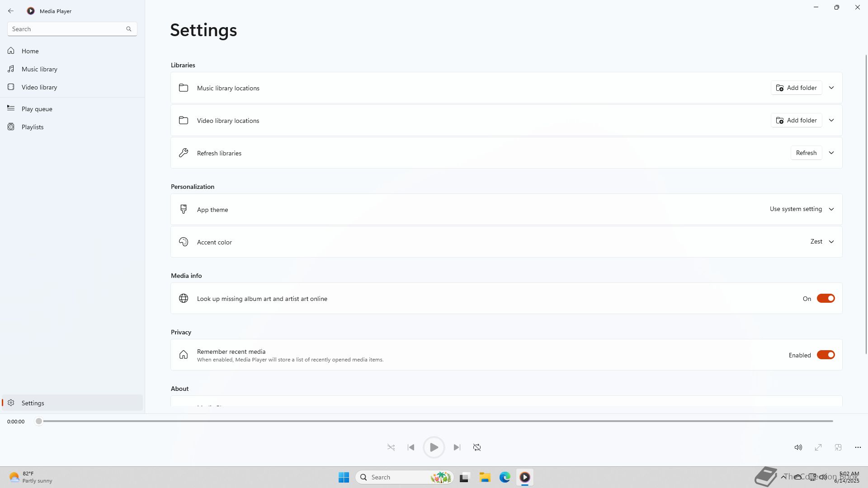This screenshot has width=868, height=488.
Task: Turn off Look up missing album art toggle
Action: (826, 299)
